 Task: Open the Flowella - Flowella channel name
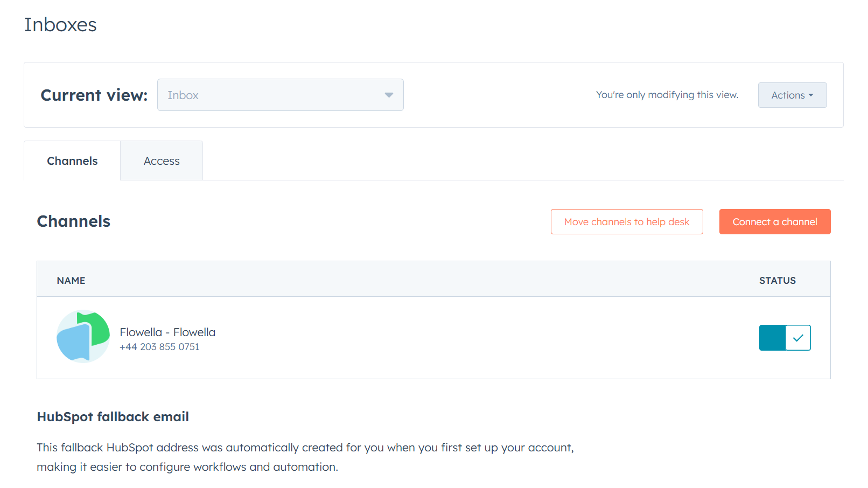[167, 332]
